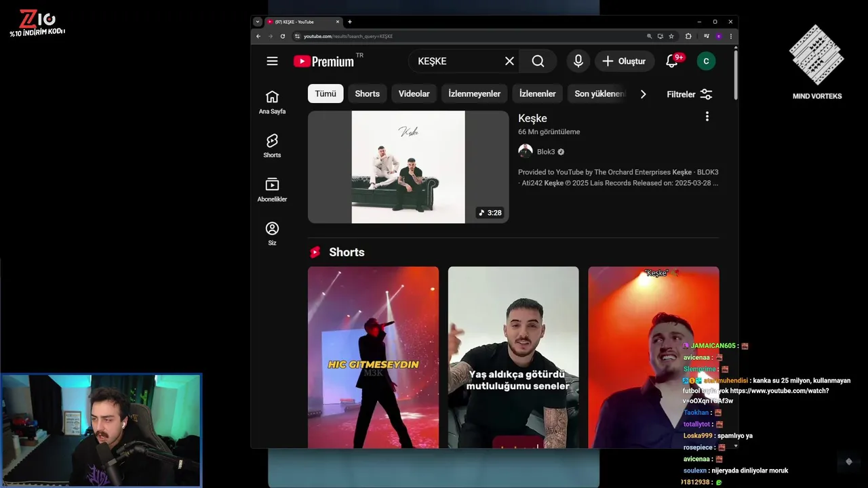
Task: Click chat message "spamlıyo ya"
Action: (x=735, y=436)
